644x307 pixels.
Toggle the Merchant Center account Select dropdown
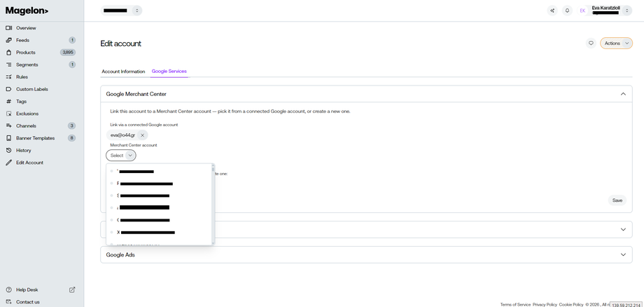[120, 156]
